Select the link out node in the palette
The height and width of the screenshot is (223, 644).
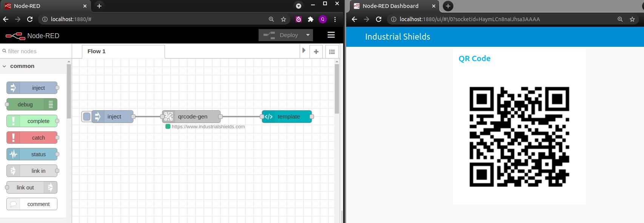[32, 188]
